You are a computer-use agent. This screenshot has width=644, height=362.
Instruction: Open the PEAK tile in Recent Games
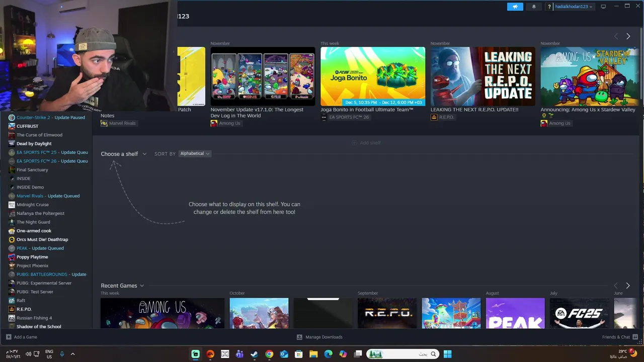click(515, 313)
